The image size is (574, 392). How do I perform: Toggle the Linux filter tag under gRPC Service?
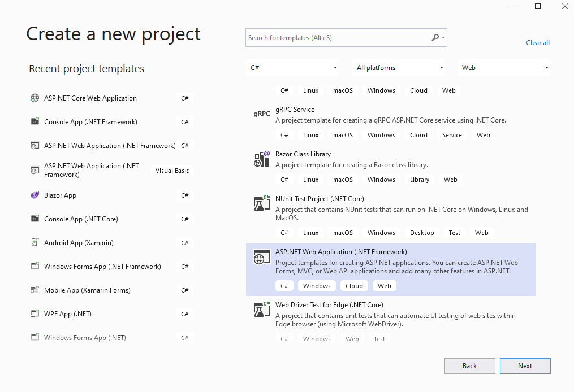310,134
